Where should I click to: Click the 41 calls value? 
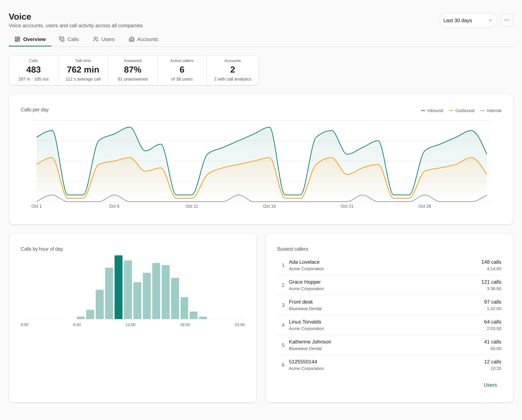[492, 342]
